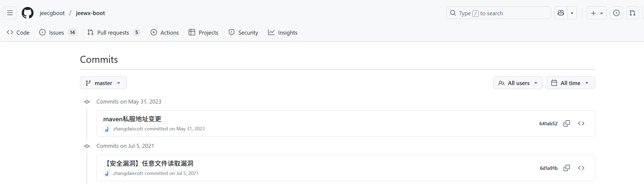Viewport: 644px width, 187px height.
Task: Open the Copilot chat icon
Action: click(561, 13)
